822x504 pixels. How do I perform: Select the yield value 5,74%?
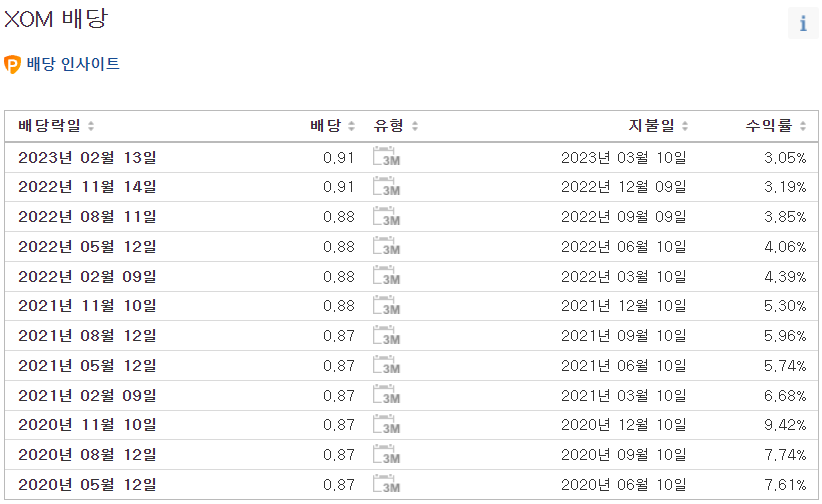pyautogui.click(x=785, y=366)
